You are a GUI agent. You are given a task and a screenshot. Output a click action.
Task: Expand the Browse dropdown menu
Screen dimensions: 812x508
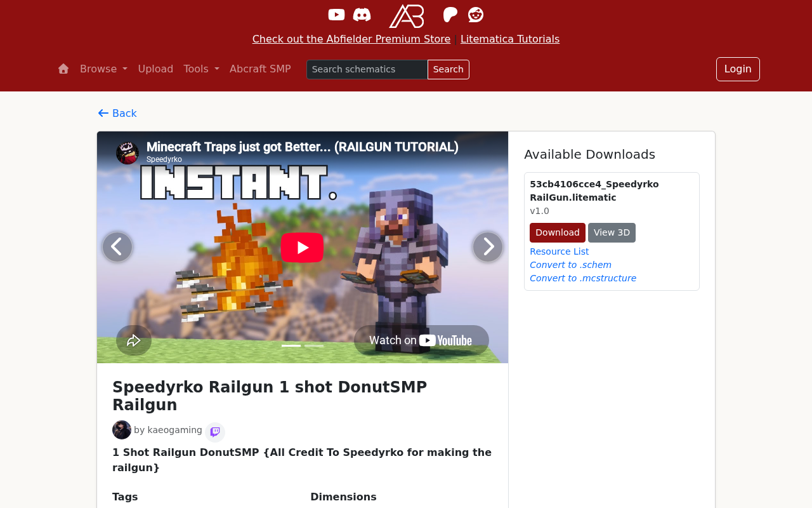click(103, 69)
